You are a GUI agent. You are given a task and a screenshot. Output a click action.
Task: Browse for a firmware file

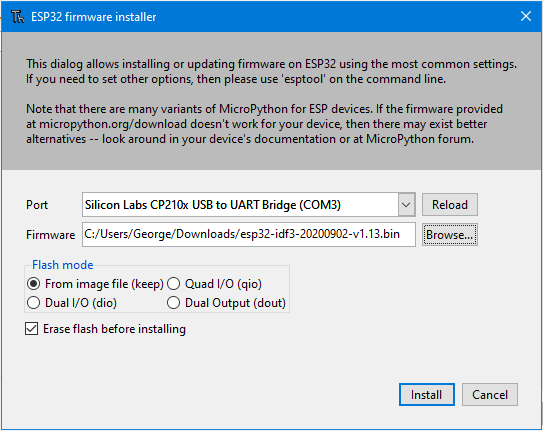pos(449,235)
